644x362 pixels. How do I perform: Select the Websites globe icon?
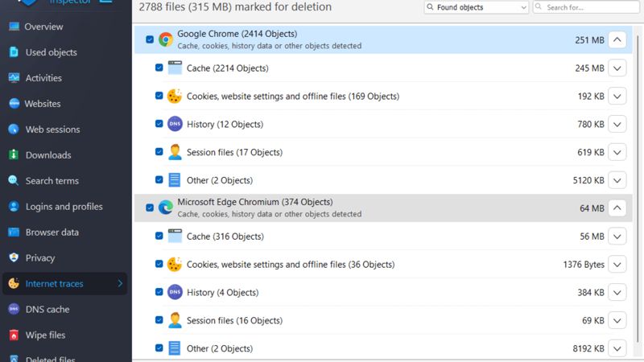[x=14, y=104]
